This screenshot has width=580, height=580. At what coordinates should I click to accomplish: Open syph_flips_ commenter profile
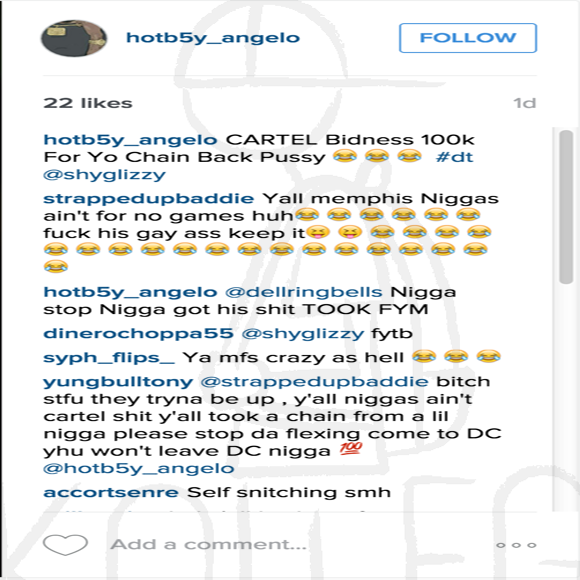pos(109,358)
